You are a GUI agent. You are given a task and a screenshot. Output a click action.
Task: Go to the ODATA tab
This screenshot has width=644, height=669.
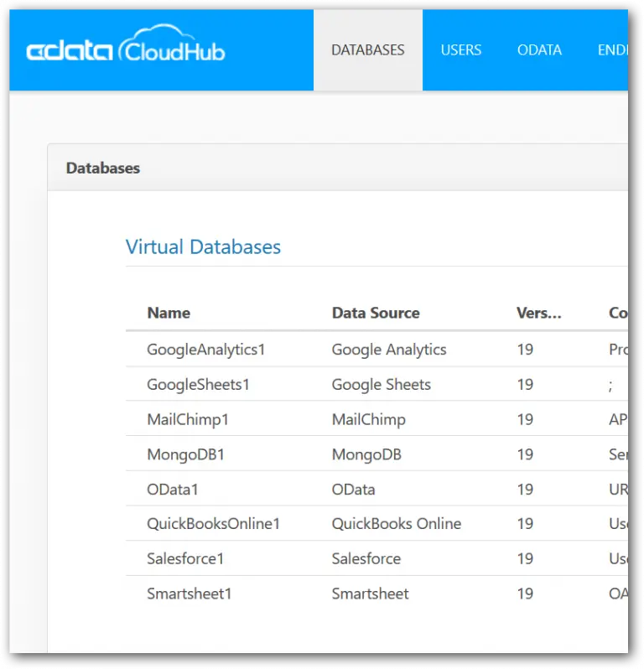pyautogui.click(x=539, y=50)
